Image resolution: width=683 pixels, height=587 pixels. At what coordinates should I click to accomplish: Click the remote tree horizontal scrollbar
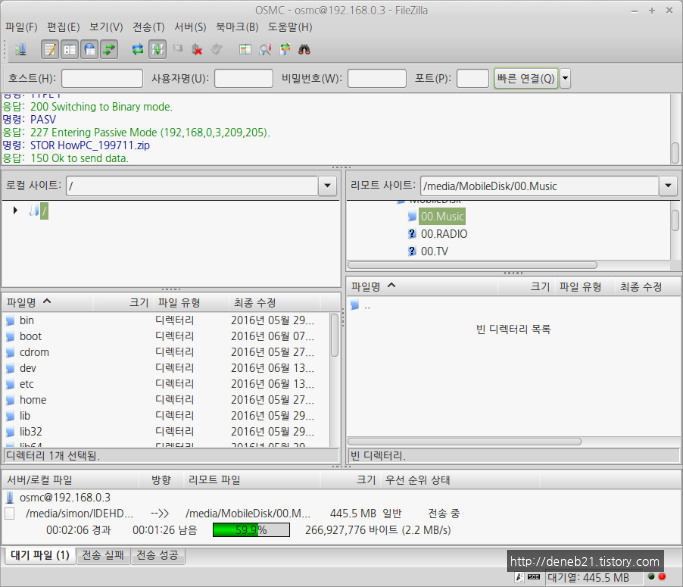click(473, 265)
